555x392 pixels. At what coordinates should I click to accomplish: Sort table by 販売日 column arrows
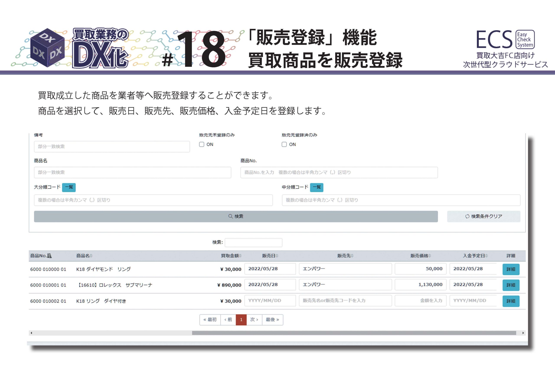point(277,256)
